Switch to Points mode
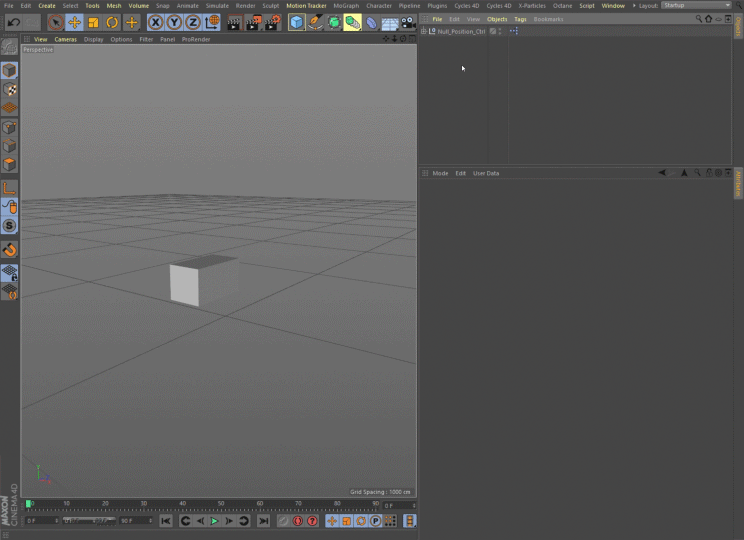Image resolution: width=744 pixels, height=540 pixels. click(9, 127)
